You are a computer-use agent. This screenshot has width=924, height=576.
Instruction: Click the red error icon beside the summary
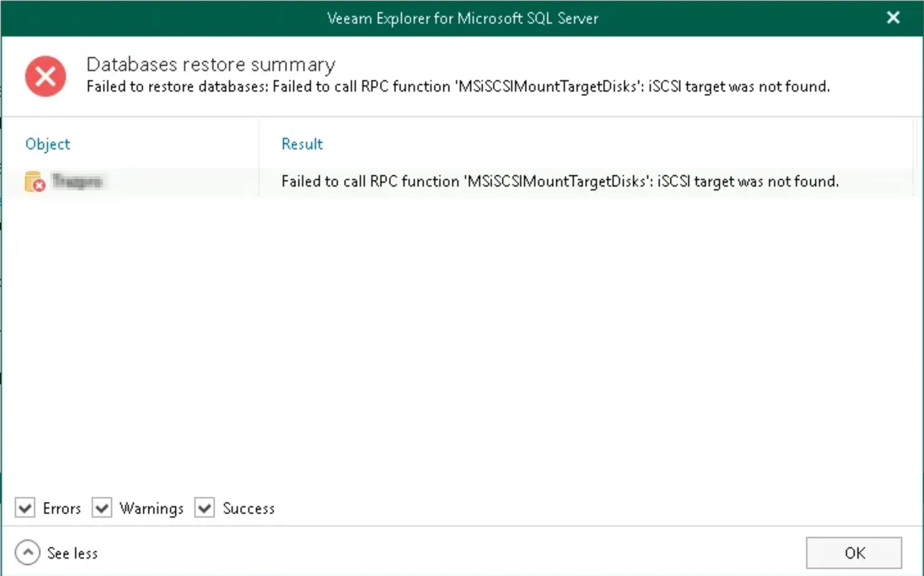tap(46, 76)
